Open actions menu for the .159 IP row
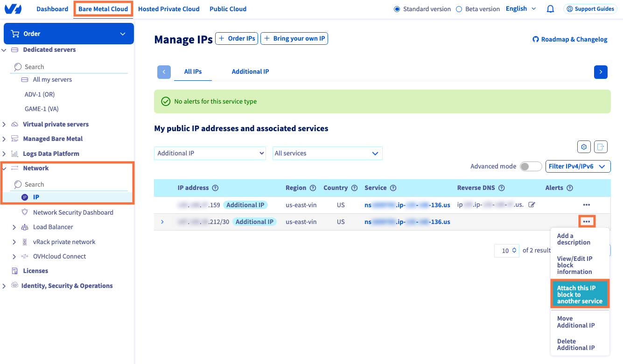623x364 pixels. (x=587, y=205)
